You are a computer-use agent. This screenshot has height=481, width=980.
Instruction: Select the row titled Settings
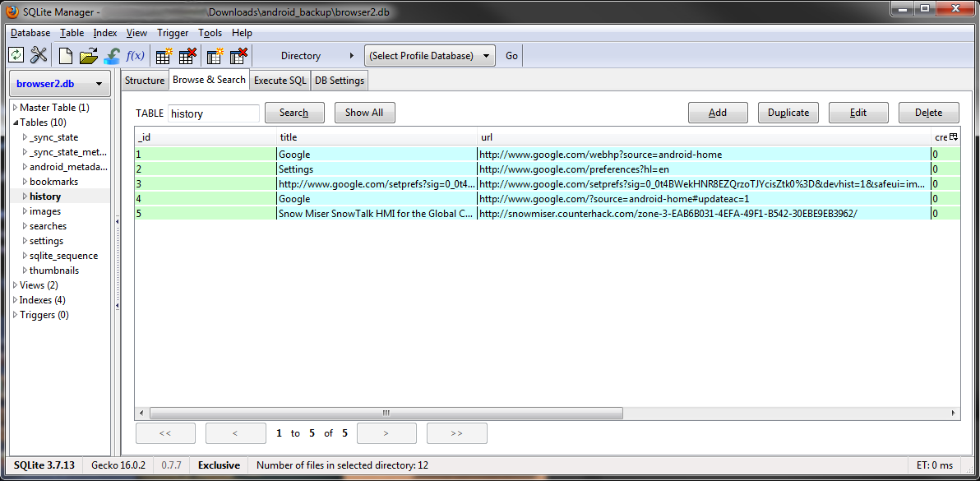point(548,169)
